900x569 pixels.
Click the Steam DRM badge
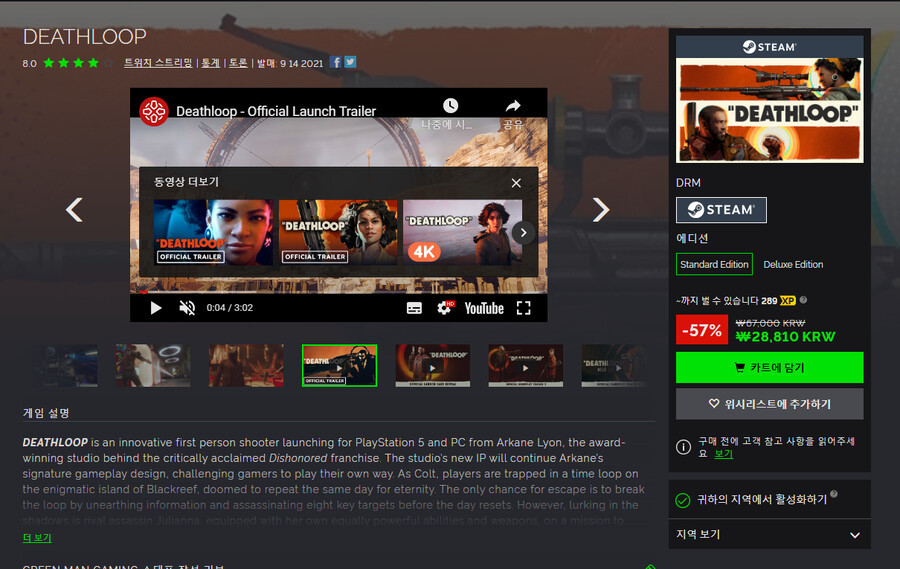coord(721,210)
